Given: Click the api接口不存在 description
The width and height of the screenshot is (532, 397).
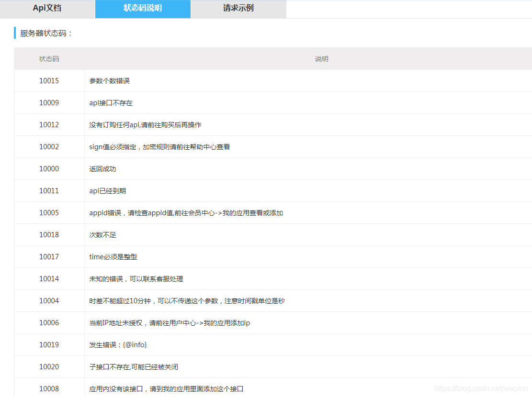Looking at the screenshot, I should 111,103.
